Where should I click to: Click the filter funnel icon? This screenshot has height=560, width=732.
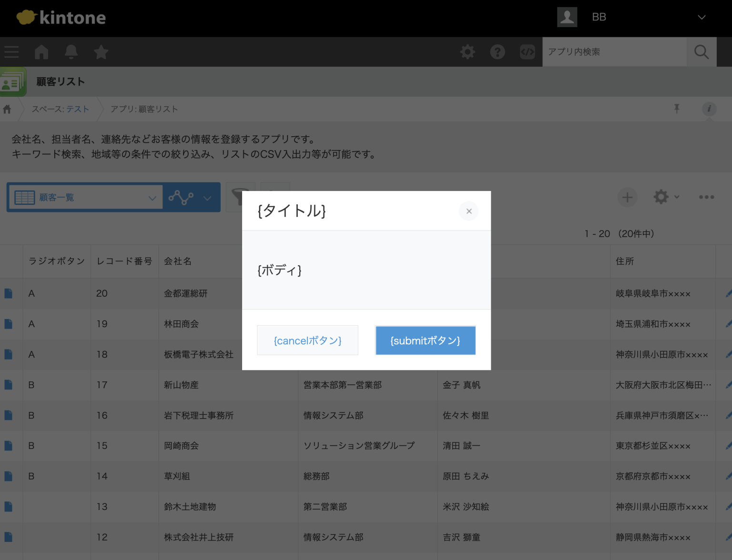point(240,197)
